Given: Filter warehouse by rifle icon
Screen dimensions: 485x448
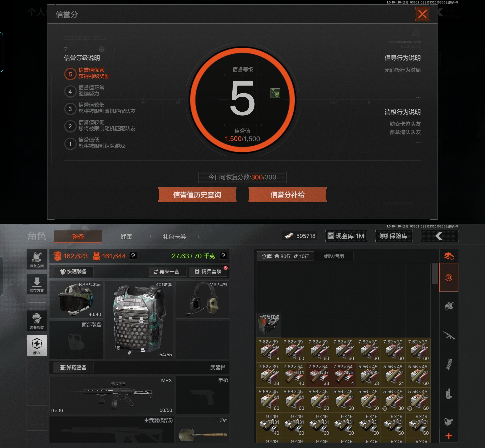Looking at the screenshot, I should click(x=449, y=335).
